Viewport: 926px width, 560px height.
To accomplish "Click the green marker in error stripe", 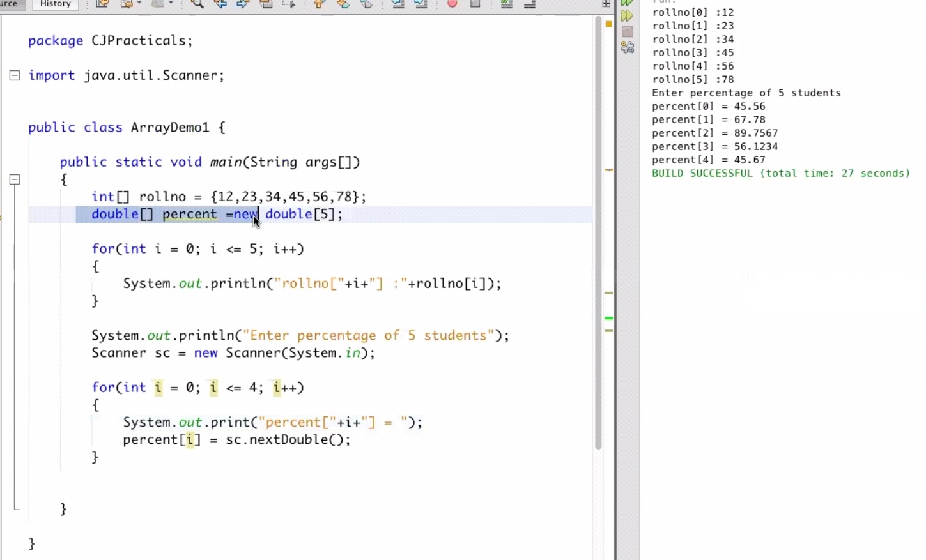I will coord(609,318).
